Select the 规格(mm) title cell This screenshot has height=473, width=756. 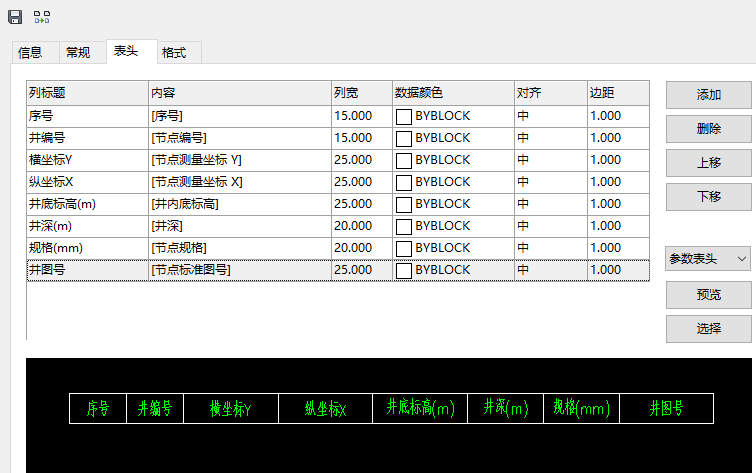(87, 248)
